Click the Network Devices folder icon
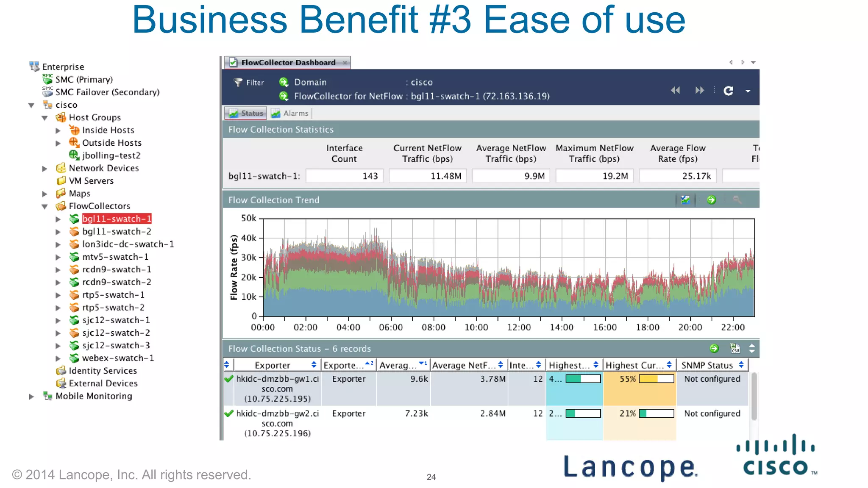Screen dimensions: 868x488 [61, 168]
